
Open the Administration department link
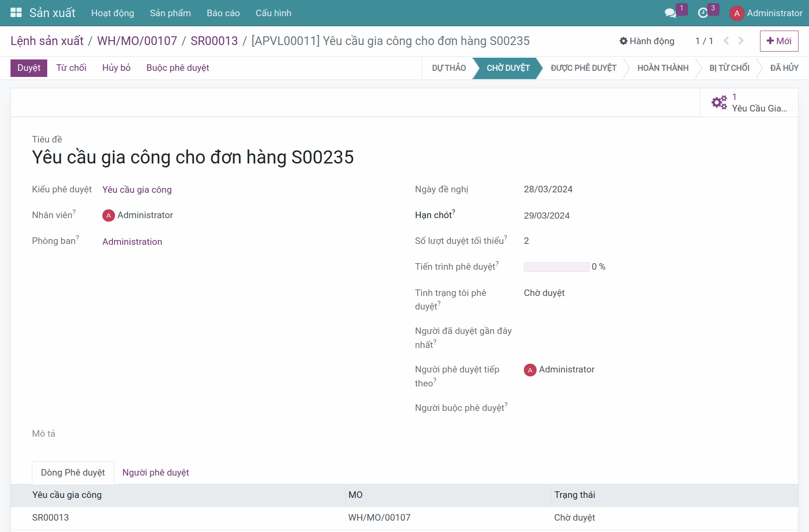132,242
